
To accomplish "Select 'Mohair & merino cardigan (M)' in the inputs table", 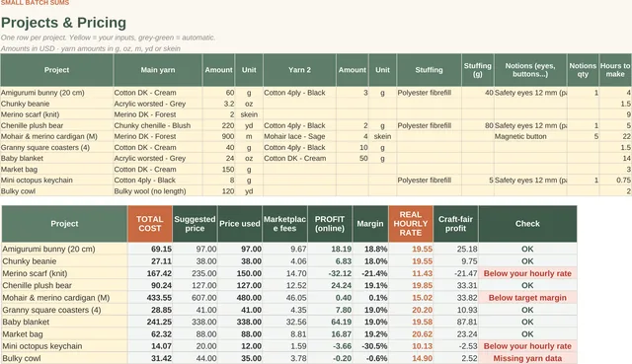I will pos(57,136).
